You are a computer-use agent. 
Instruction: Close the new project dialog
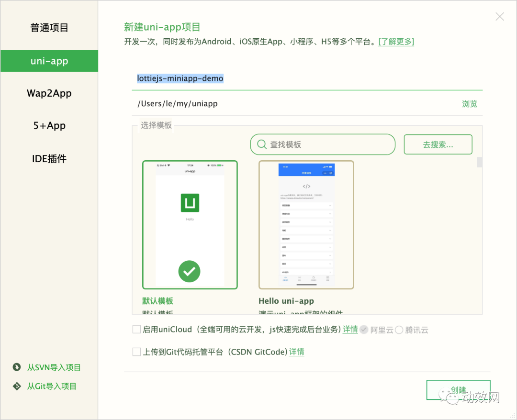(499, 16)
